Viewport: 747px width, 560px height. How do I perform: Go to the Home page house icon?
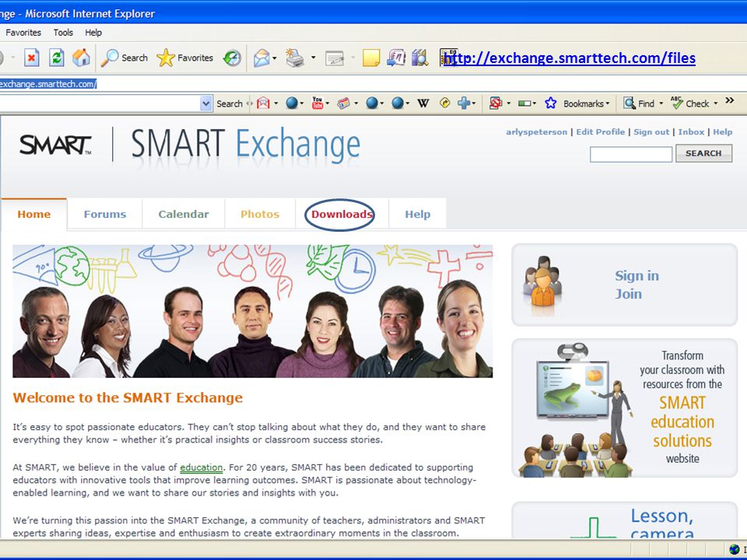click(81, 58)
